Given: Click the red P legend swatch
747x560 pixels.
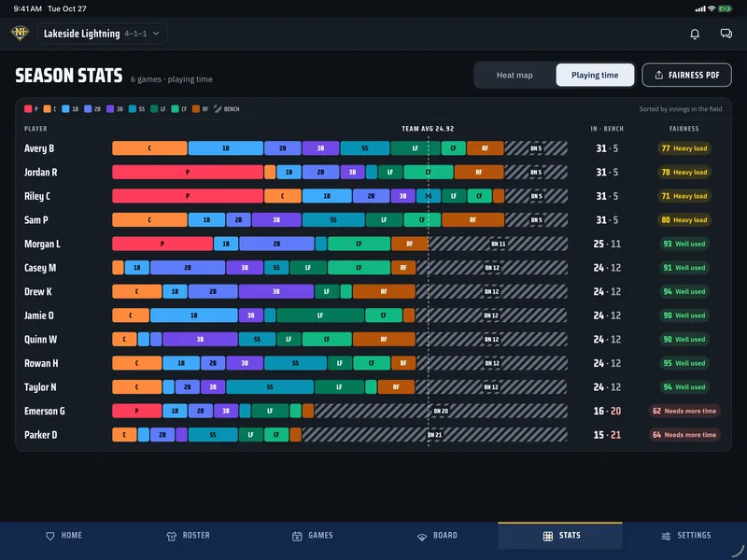Looking at the screenshot, I should point(28,109).
